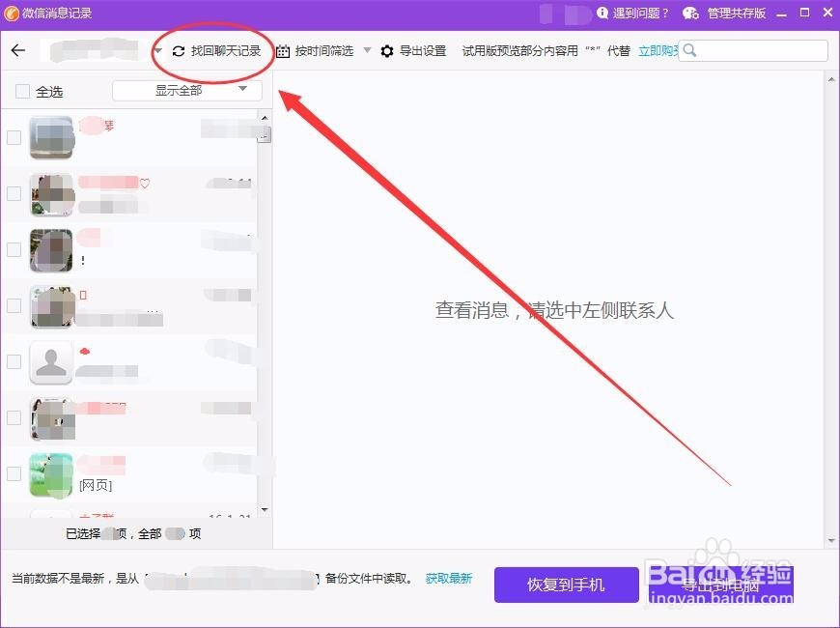Check the box for fourth contact with ellipsis message
Image resolution: width=840 pixels, height=628 pixels.
(14, 305)
